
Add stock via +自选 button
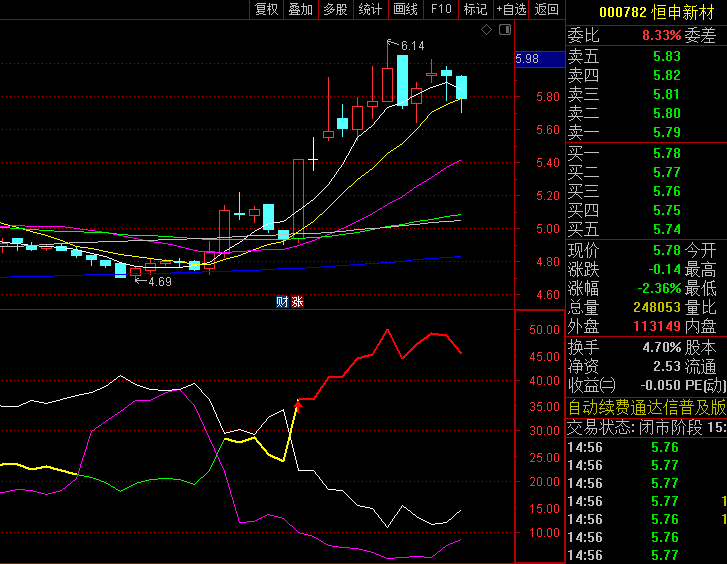pos(510,9)
